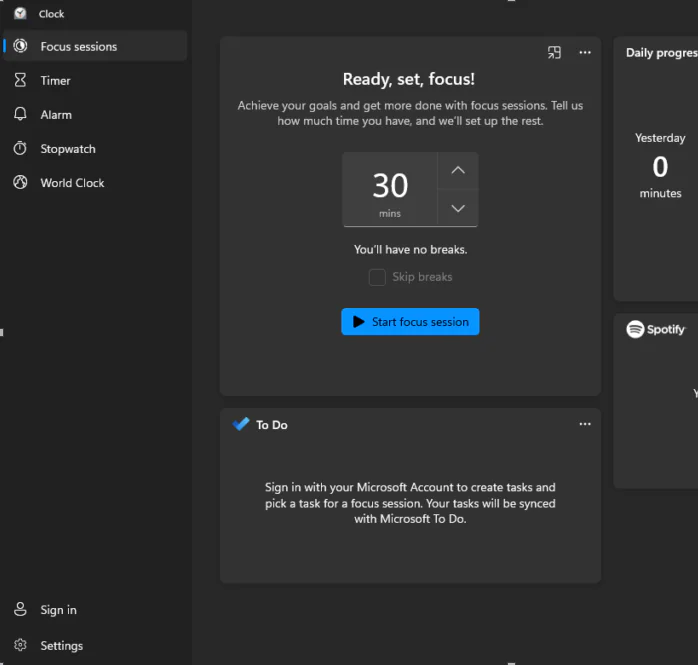Open the focus session more options menu
698x665 pixels.
(x=585, y=53)
